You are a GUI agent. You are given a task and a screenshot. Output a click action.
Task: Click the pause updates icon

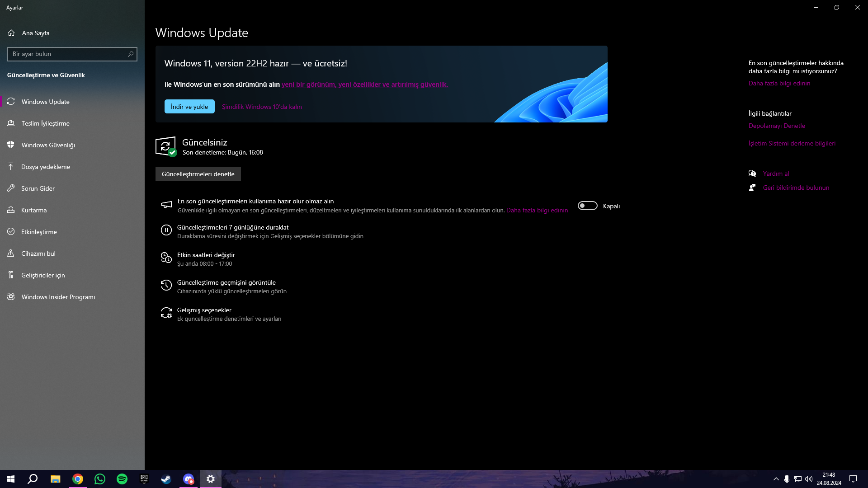pos(166,230)
